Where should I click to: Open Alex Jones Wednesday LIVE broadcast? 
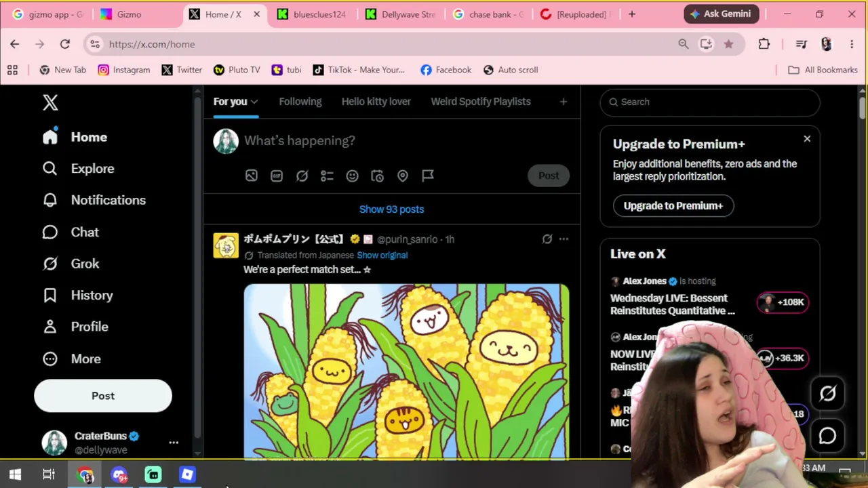coord(673,304)
